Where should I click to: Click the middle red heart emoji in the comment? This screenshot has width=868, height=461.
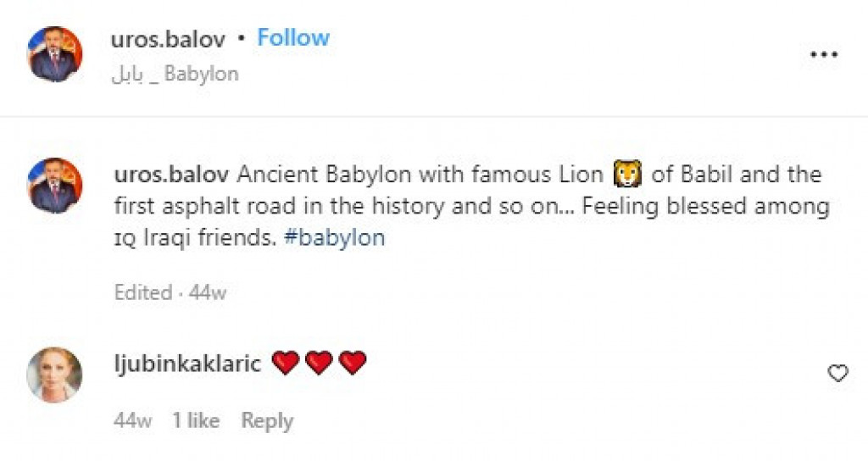click(x=319, y=363)
